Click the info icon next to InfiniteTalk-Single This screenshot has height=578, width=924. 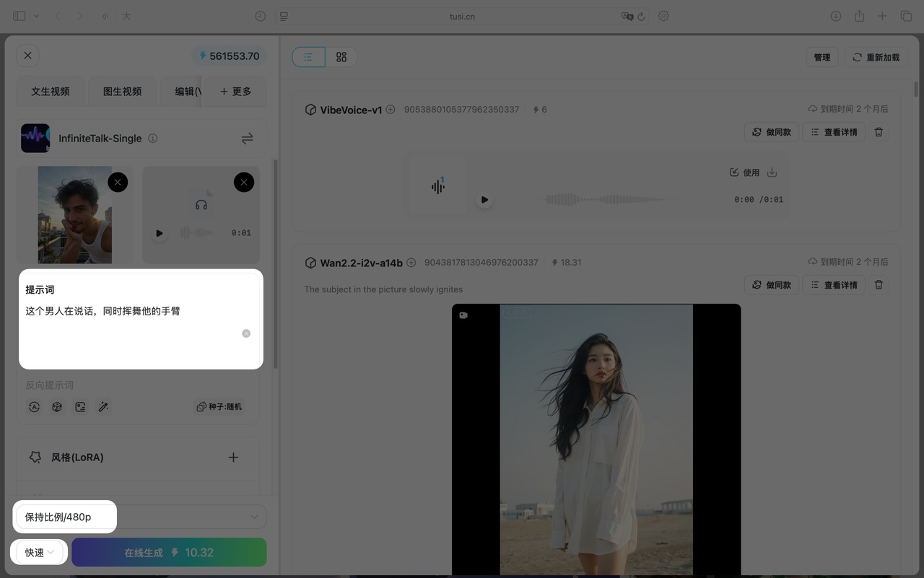coord(152,139)
